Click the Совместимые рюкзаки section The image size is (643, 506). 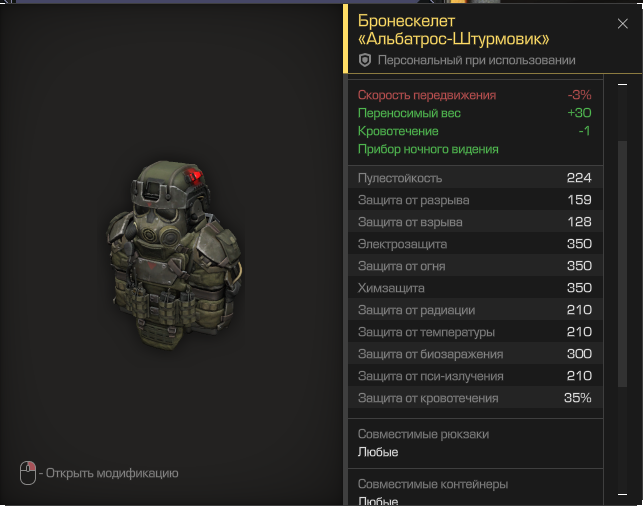[475, 443]
